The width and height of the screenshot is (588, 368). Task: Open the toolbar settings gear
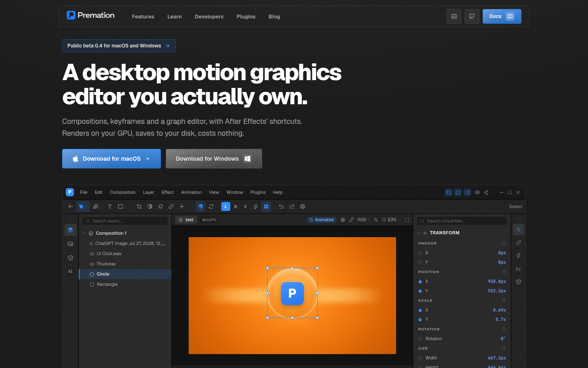click(303, 206)
